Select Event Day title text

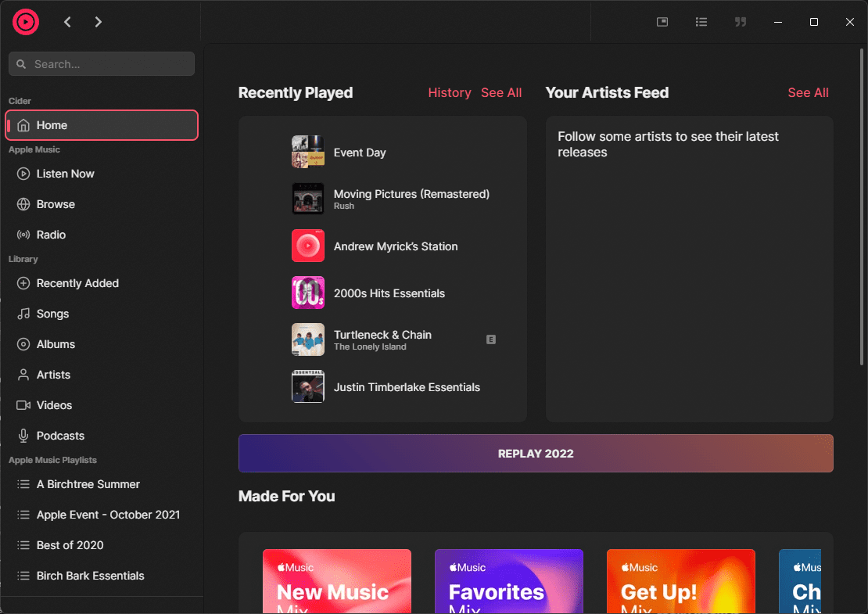tap(360, 153)
